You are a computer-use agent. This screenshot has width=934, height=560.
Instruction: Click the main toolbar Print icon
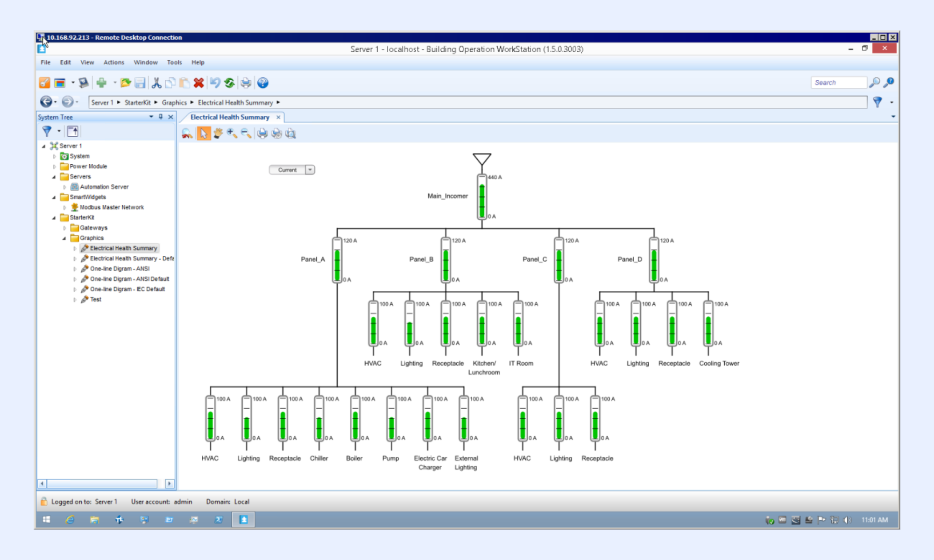(246, 83)
